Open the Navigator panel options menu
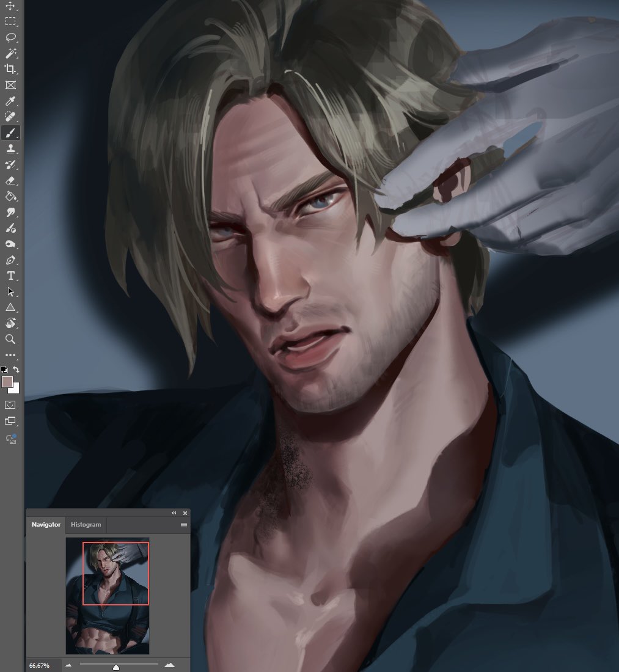 click(x=184, y=525)
